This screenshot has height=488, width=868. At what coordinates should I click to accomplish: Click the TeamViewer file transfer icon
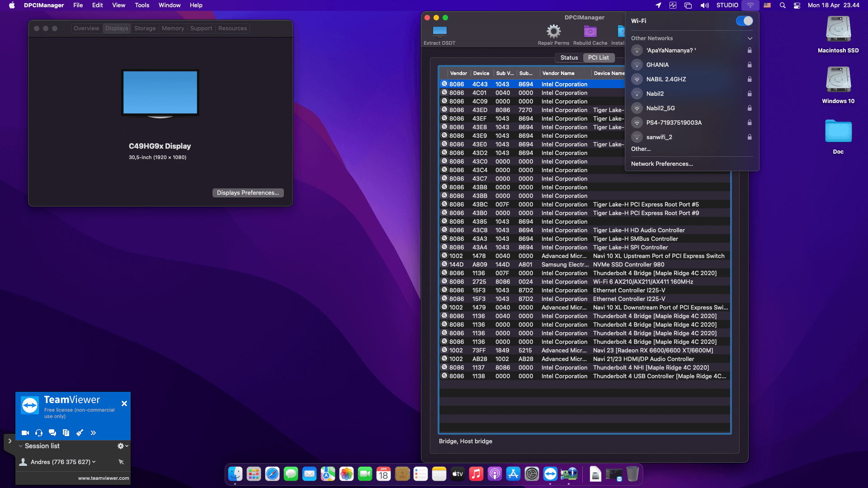tap(66, 433)
